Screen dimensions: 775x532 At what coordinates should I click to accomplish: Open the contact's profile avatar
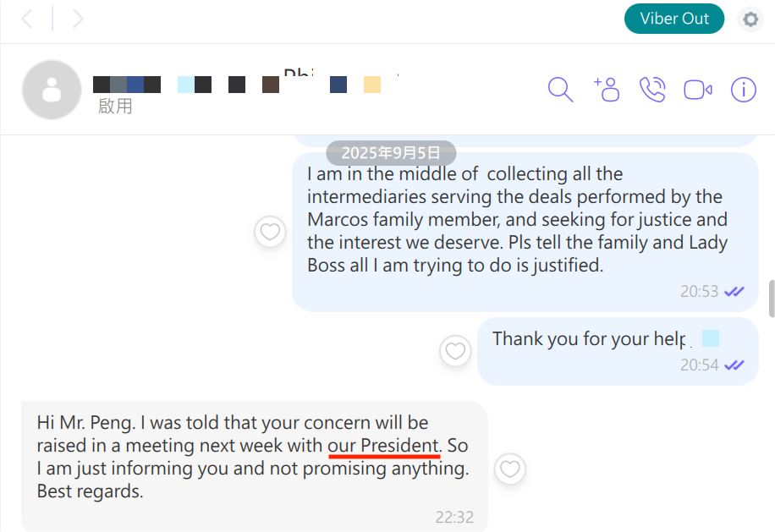coord(52,89)
